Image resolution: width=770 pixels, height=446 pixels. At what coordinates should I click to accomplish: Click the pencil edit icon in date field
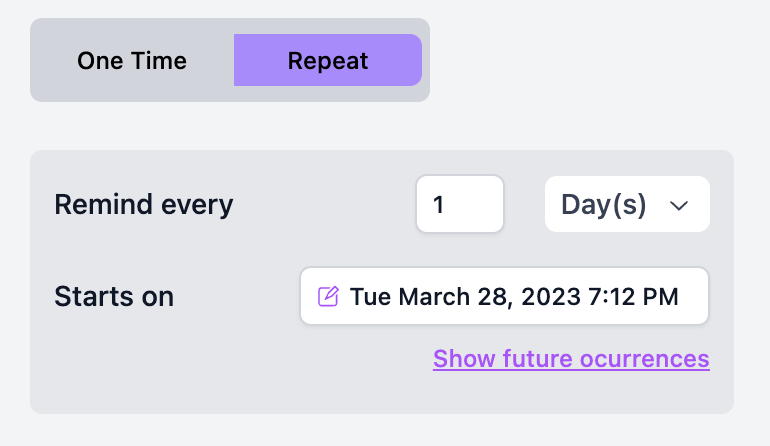point(328,296)
